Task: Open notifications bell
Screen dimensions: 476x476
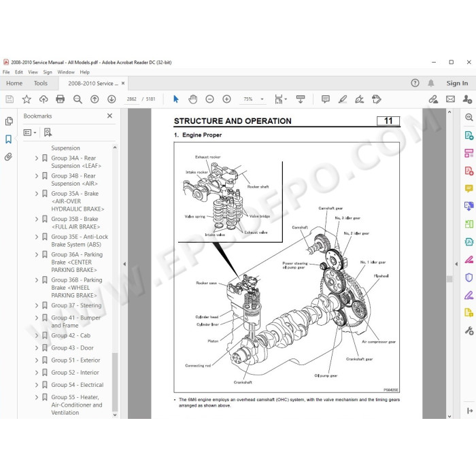Action: pos(430,83)
